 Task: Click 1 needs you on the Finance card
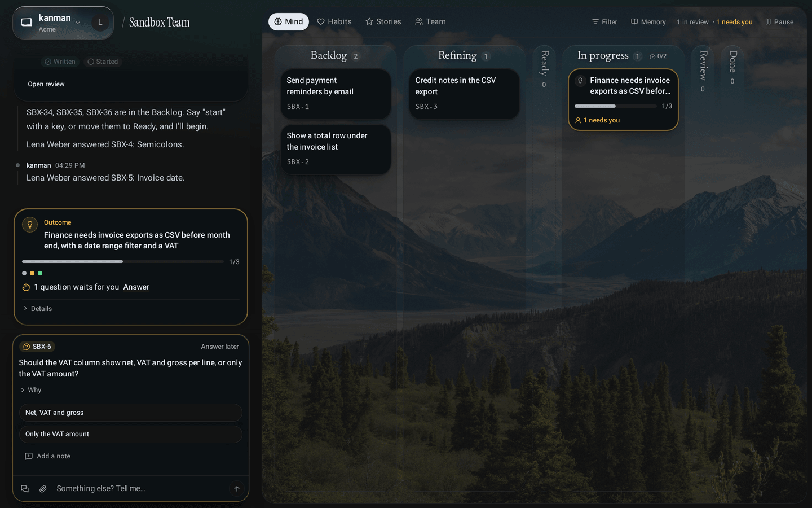tap(597, 120)
